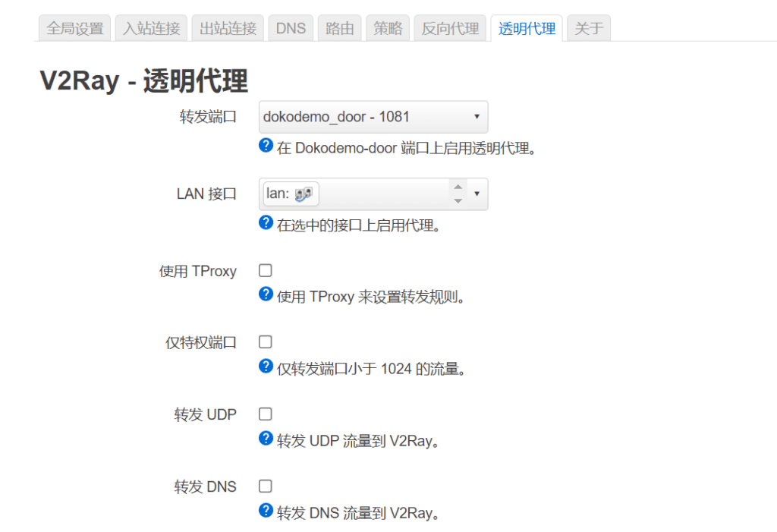The width and height of the screenshot is (777, 532).
Task: Click the help icon for LAN 接口
Action: point(266,222)
